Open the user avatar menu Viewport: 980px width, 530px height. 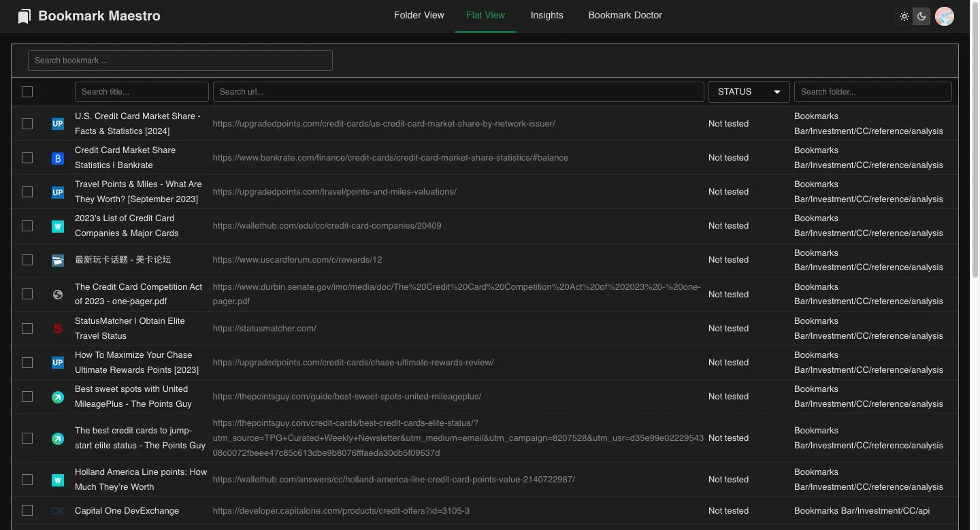[x=944, y=16]
